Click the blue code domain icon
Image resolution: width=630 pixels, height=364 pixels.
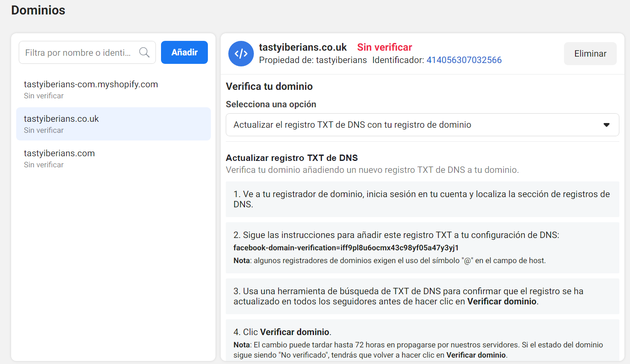point(241,54)
